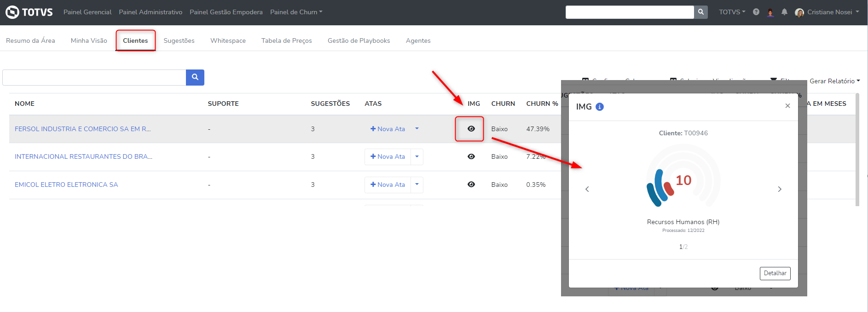View IMG for EMICOL ELETRO ELETRONICA row

pyautogui.click(x=471, y=185)
